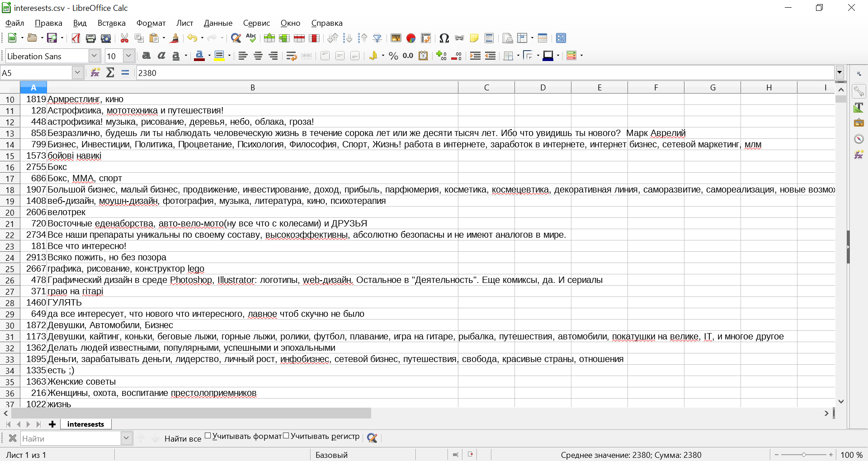868x461 pixels.
Task: Expand the Liberation Sans font list
Action: pos(94,56)
